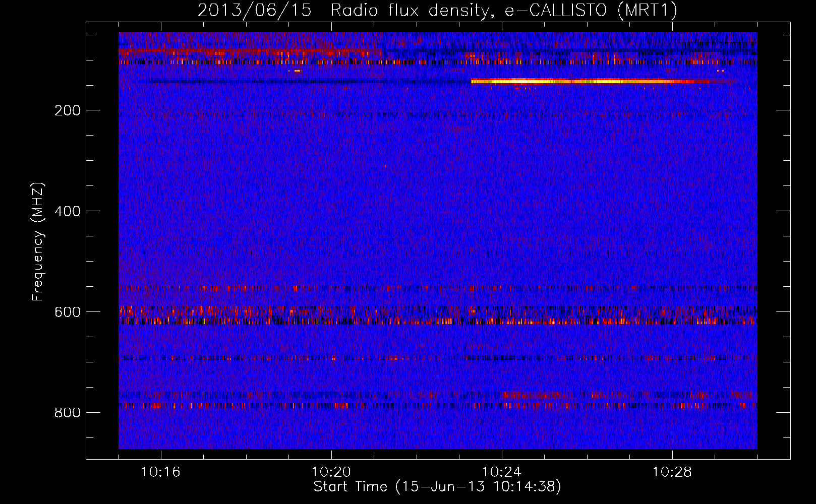This screenshot has height=504, width=816.
Task: Click the 10:28 time tick label
Action: click(672, 472)
